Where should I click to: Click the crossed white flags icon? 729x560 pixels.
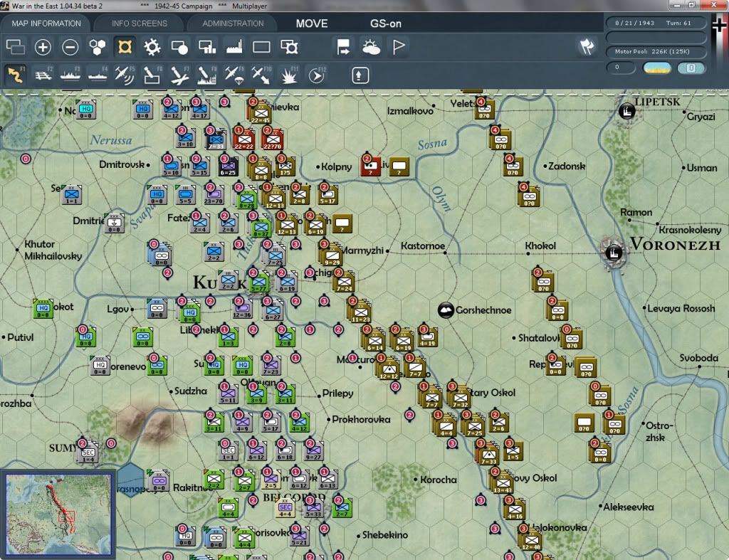(587, 46)
